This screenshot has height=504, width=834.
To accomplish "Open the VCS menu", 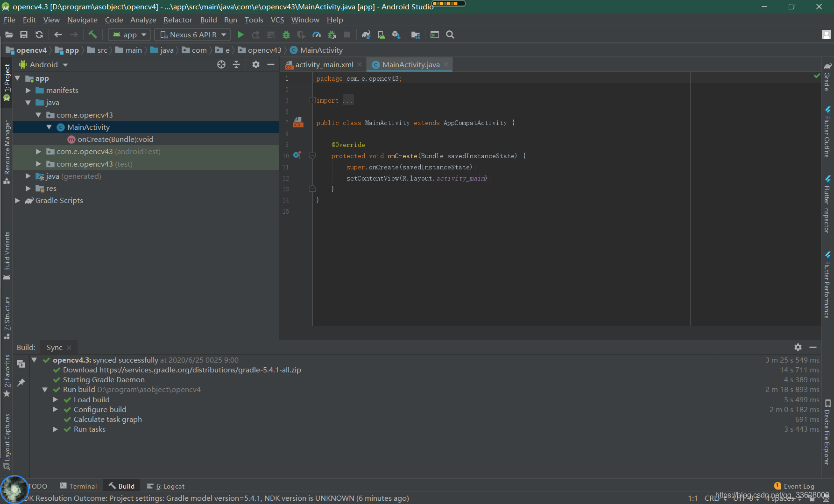I will tap(277, 20).
